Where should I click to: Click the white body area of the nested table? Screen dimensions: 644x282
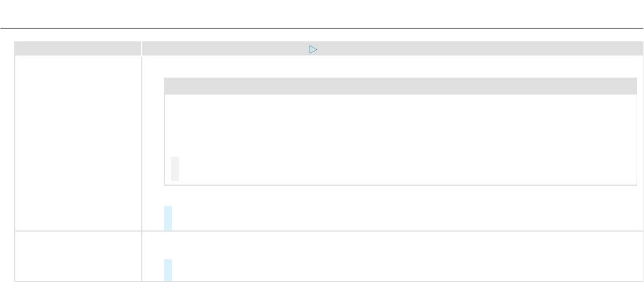coord(400,130)
